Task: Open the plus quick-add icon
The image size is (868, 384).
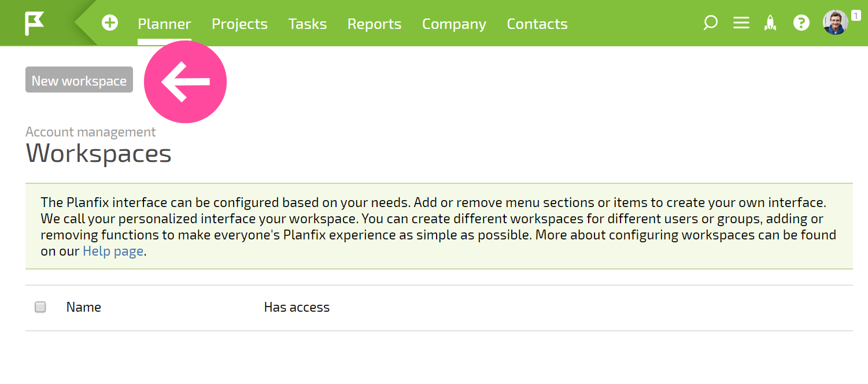Action: [x=110, y=23]
